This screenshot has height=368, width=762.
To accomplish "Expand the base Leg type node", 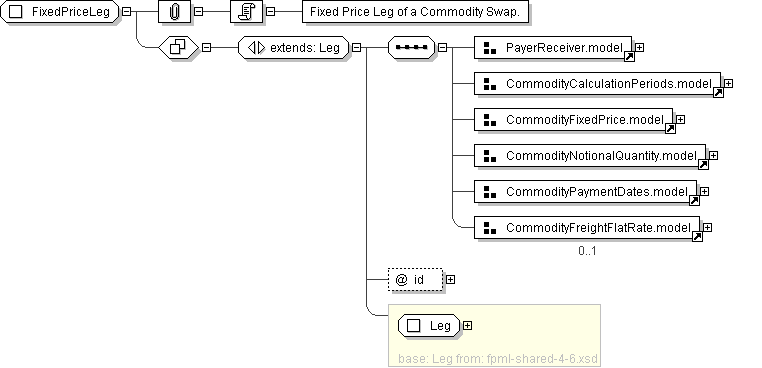I will (467, 325).
